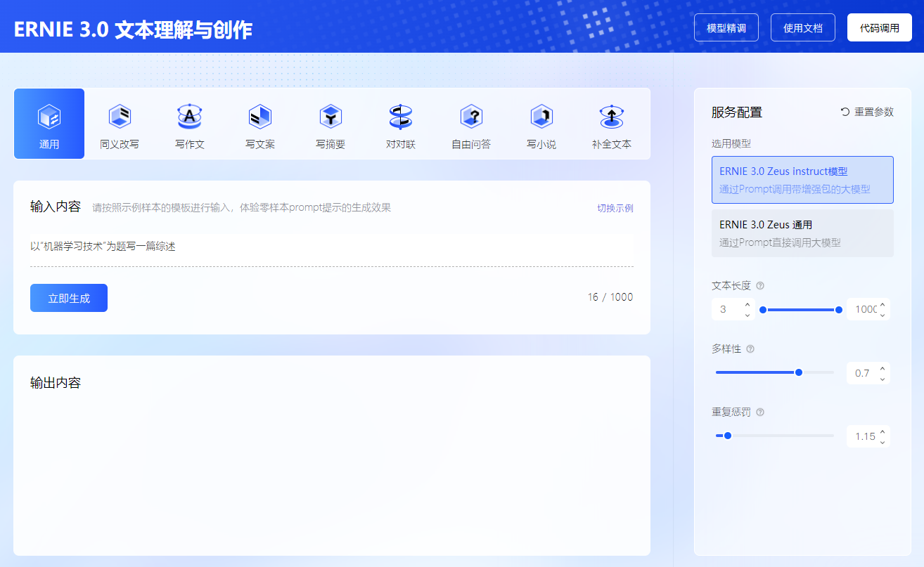Screen dimensions: 924x567
Task: Select ERNIE 3.0 Zeus instruct模型 option
Action: click(802, 180)
